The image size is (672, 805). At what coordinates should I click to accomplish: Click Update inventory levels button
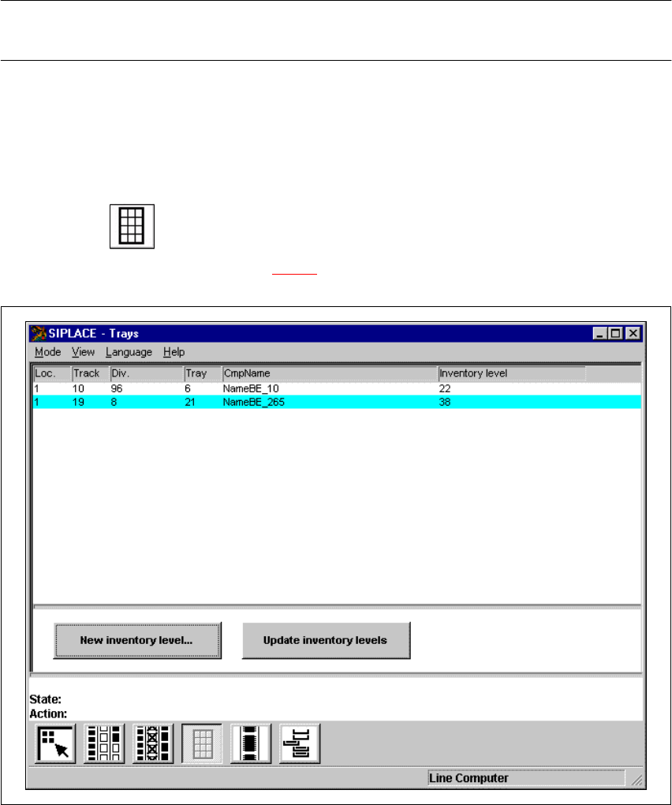[x=326, y=640]
